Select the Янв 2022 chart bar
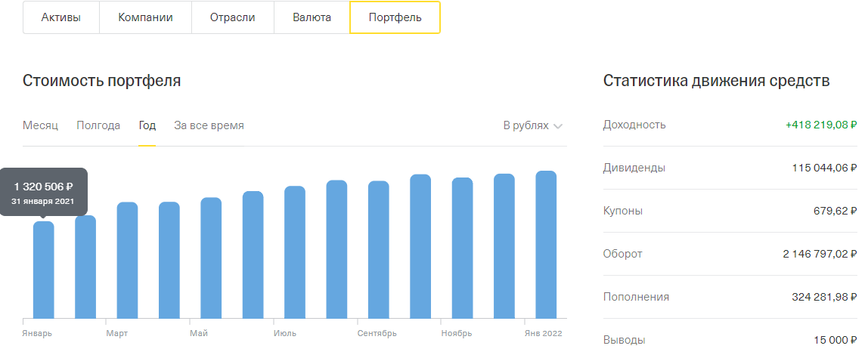868x355 pixels. (546, 245)
